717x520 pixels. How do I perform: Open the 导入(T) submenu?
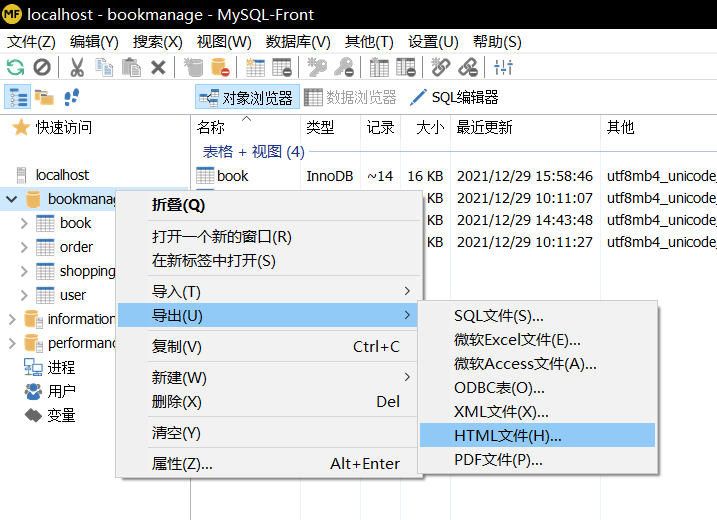point(269,291)
